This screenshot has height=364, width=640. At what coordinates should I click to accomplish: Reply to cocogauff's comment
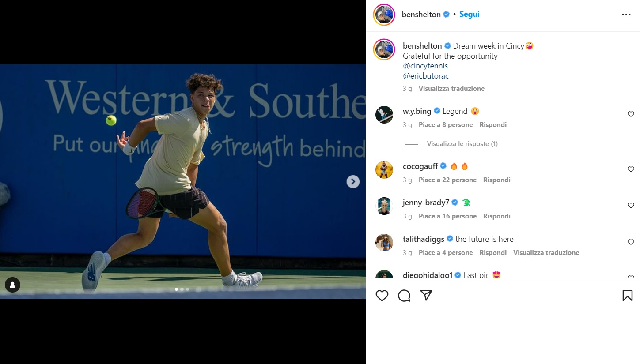(x=496, y=180)
